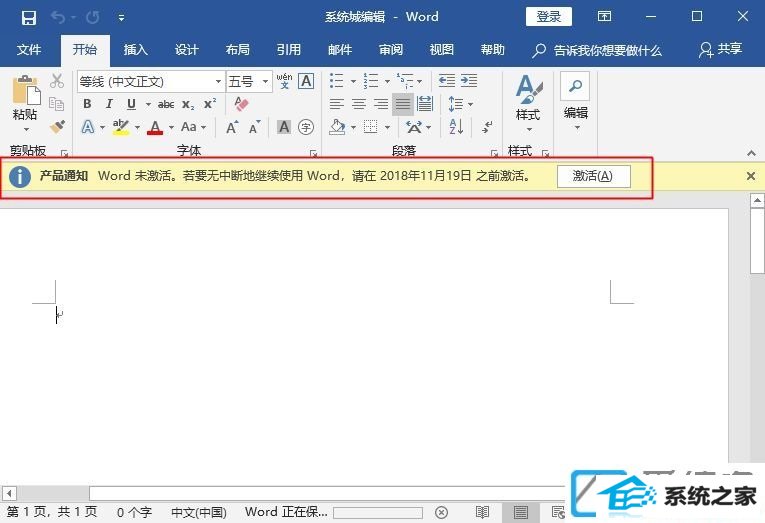Open the Aa change case menu

click(x=193, y=127)
